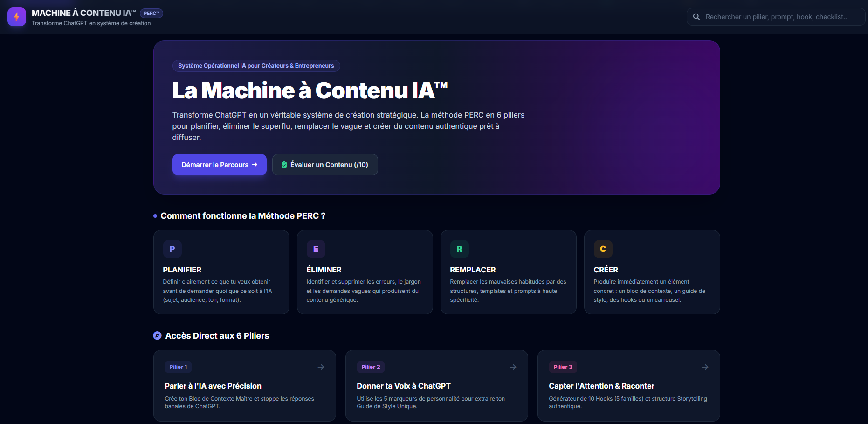Select the Pilier 1 tag
Image resolution: width=868 pixels, height=424 pixels.
tap(178, 367)
